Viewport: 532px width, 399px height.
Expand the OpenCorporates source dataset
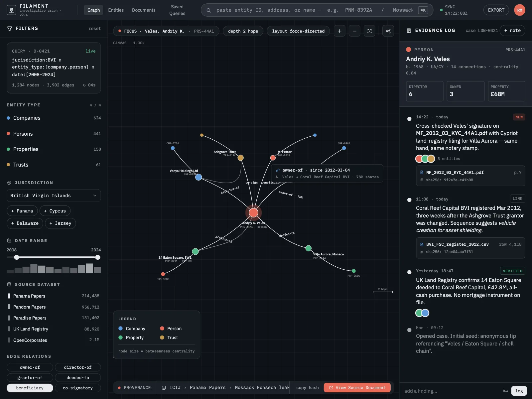pyautogui.click(x=54, y=340)
